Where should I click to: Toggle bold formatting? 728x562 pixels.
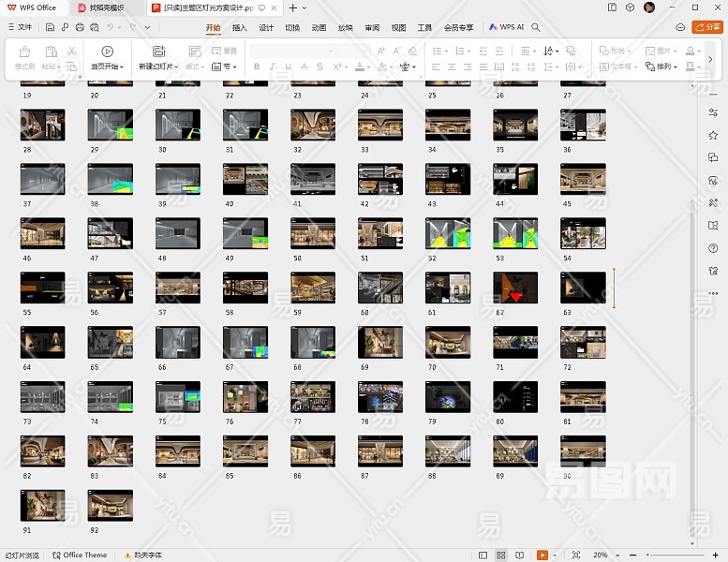[x=257, y=67]
